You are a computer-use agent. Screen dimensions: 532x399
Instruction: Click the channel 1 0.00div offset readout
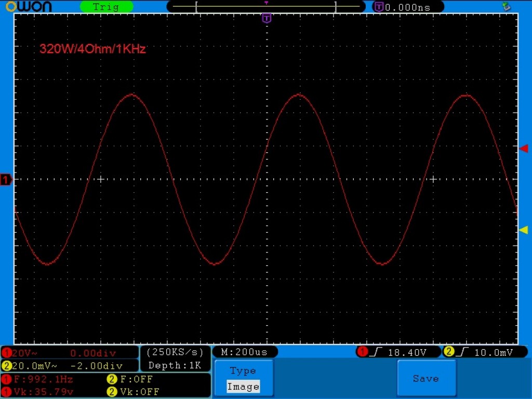tap(93, 353)
